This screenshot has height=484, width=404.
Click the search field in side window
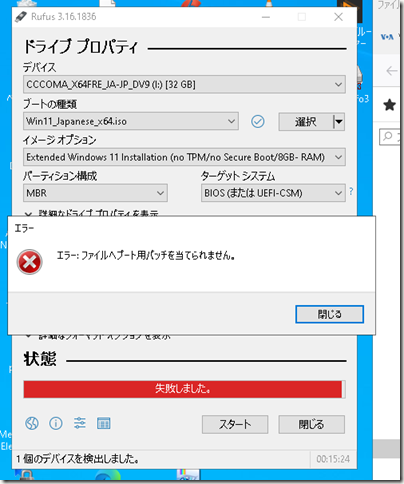(391, 137)
